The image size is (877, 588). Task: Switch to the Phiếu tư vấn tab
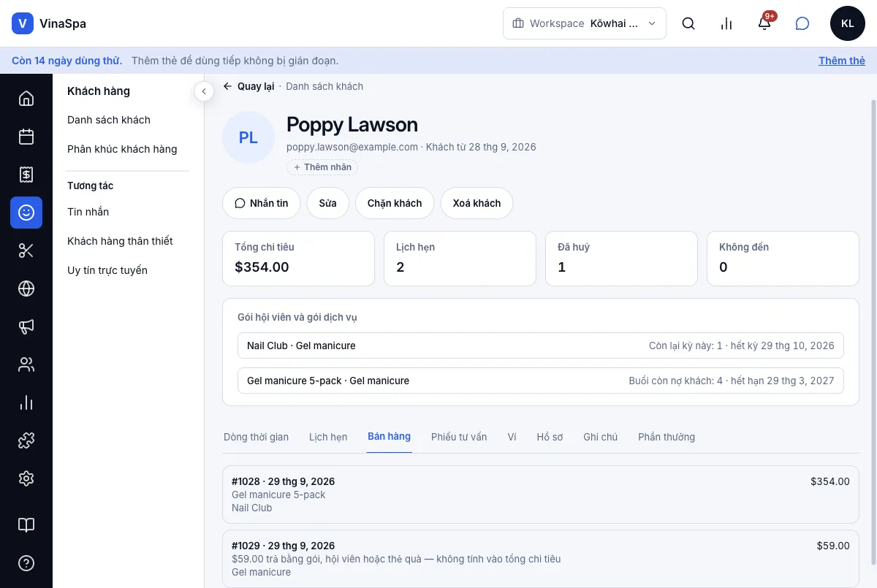point(459,437)
